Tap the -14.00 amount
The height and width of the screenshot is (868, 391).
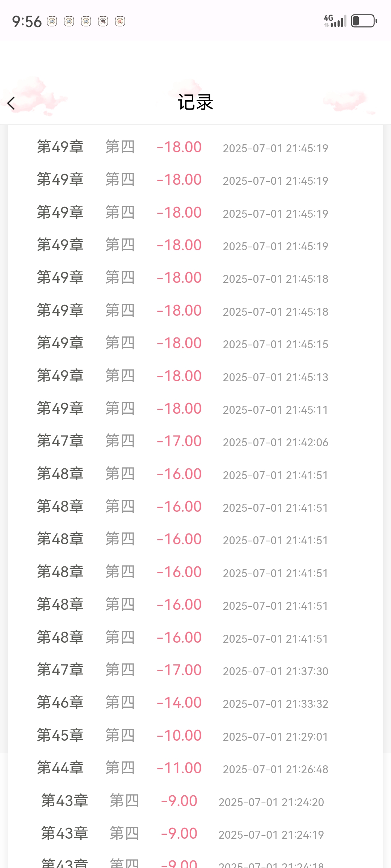(x=179, y=703)
